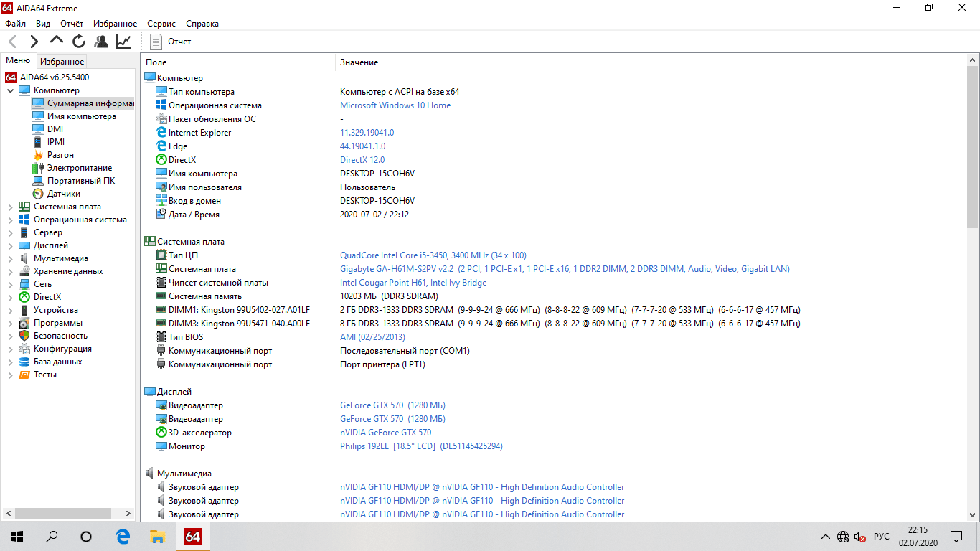This screenshot has height=551, width=980.
Task: Click the Отчёт report document icon
Action: (x=156, y=42)
